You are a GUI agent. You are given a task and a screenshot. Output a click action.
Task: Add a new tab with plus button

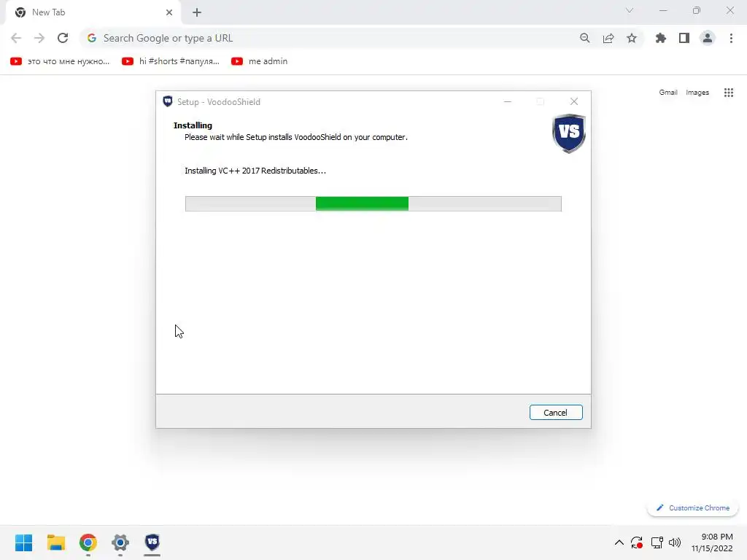(197, 12)
